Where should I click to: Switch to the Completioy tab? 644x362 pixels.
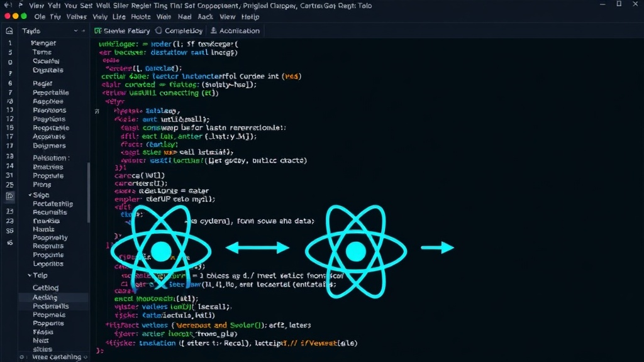[x=179, y=31]
